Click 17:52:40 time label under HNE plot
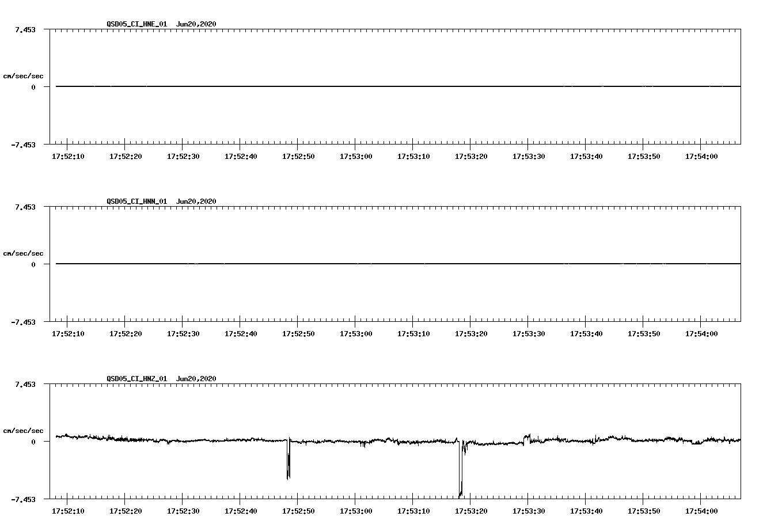The width and height of the screenshot is (782, 532). (241, 156)
